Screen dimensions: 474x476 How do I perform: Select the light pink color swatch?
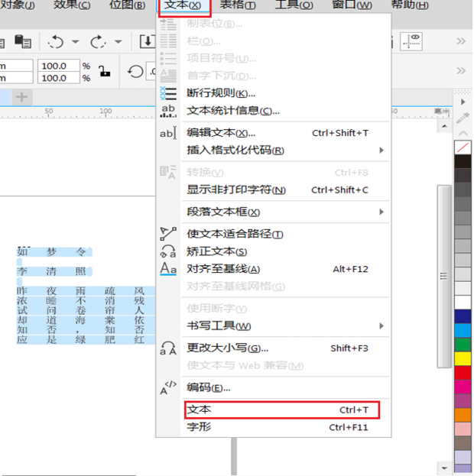coord(463,429)
